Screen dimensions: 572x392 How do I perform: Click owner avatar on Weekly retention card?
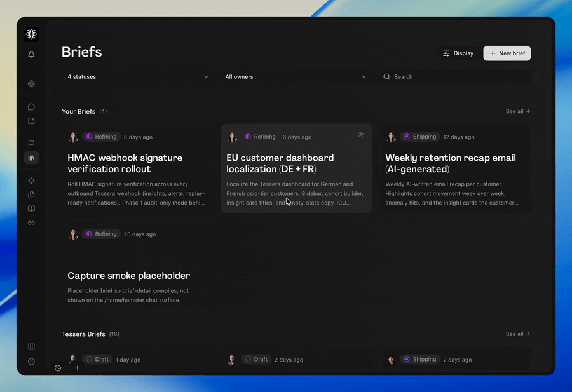click(391, 137)
